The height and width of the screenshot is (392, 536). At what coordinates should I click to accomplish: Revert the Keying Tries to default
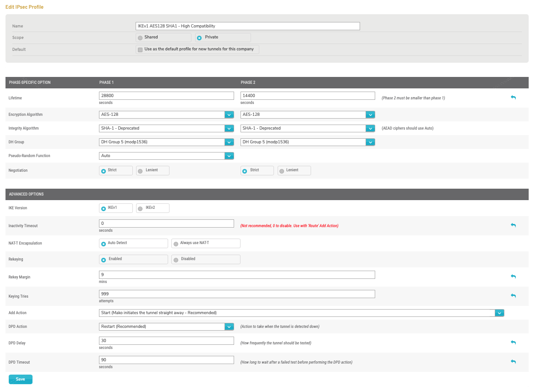pos(513,296)
